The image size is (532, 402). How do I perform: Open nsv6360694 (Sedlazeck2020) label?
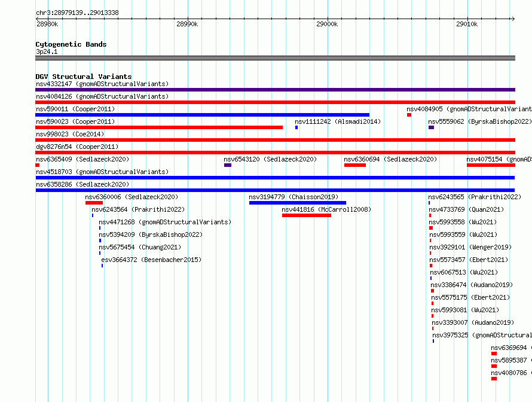[390, 159]
